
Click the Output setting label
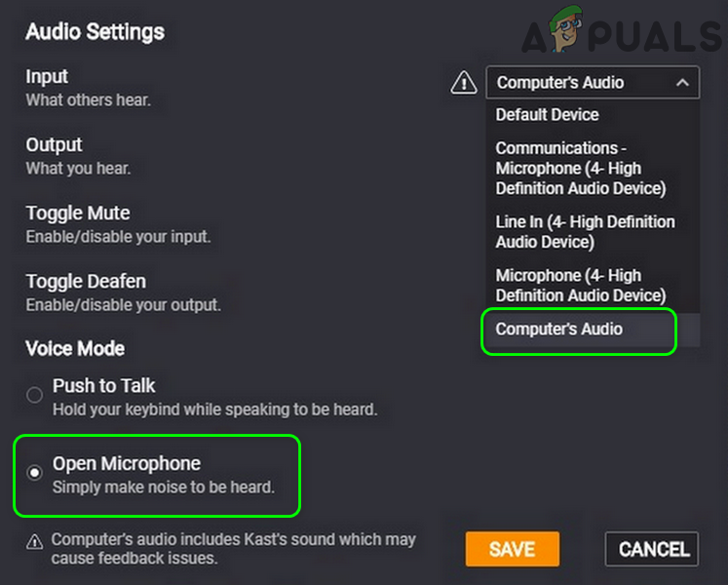(55, 144)
